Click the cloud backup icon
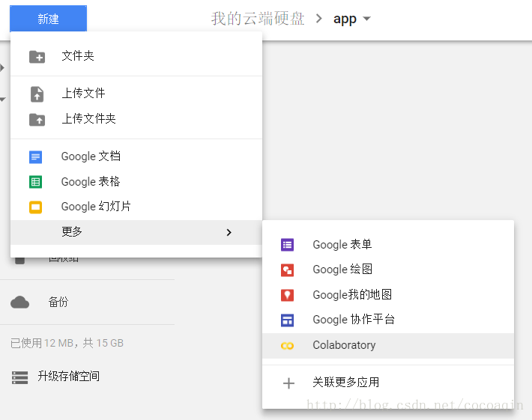The image size is (532, 420). click(20, 302)
